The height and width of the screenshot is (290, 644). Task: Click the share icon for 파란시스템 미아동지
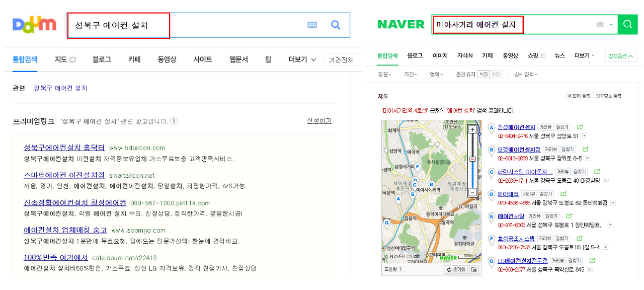(597, 172)
